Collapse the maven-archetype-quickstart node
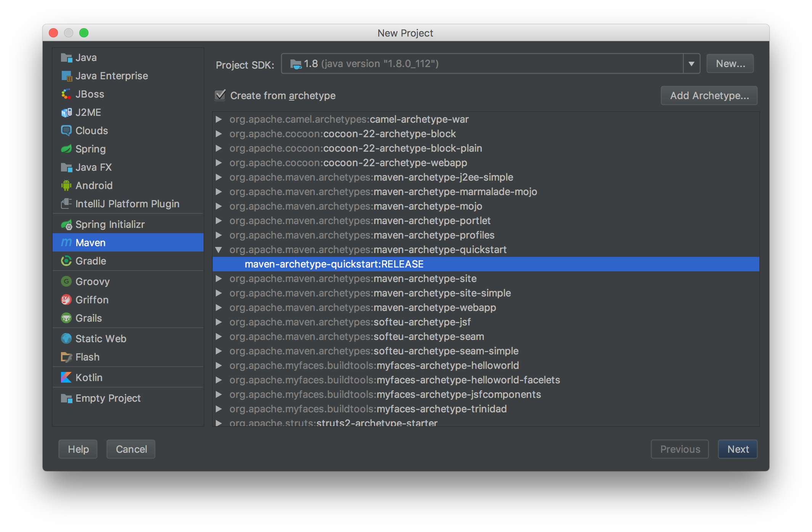 (x=219, y=250)
